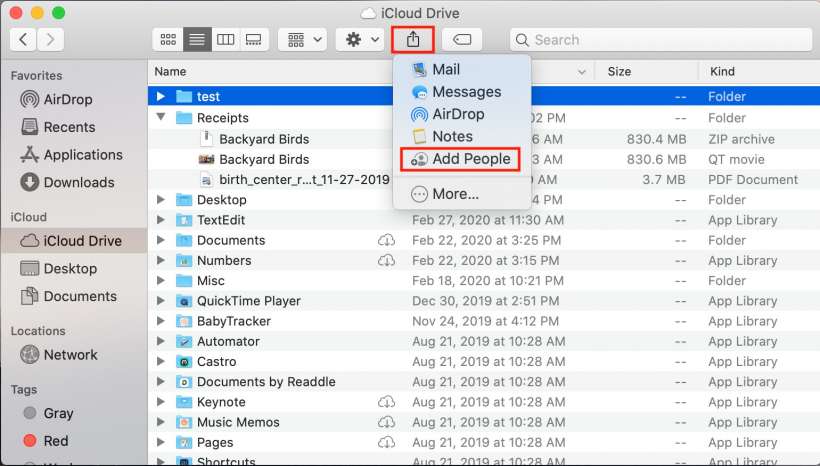Sort by the Size column header
This screenshot has width=820, height=466.
coord(619,72)
